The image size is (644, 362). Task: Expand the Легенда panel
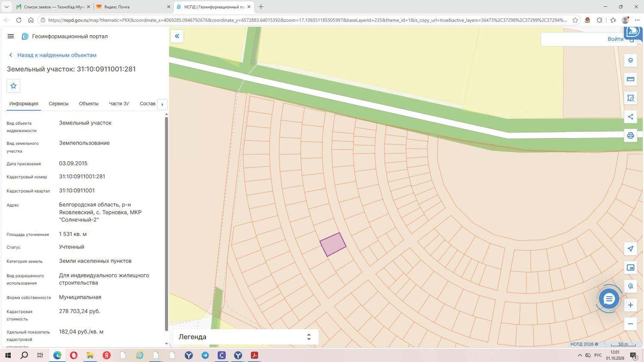coord(246,337)
